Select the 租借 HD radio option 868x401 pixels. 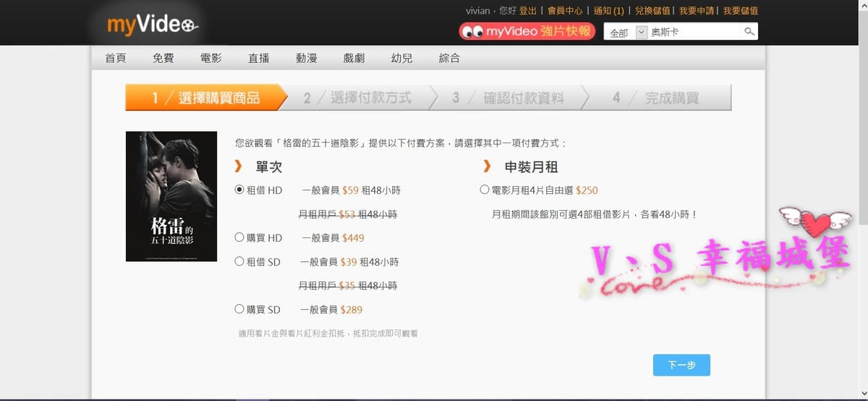click(x=239, y=190)
